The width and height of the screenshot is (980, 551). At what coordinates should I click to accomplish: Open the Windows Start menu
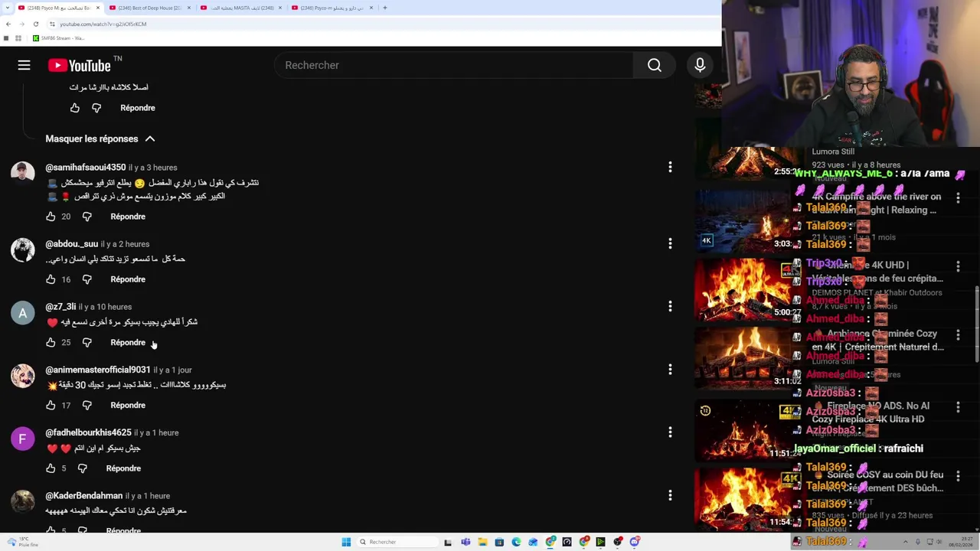[346, 542]
